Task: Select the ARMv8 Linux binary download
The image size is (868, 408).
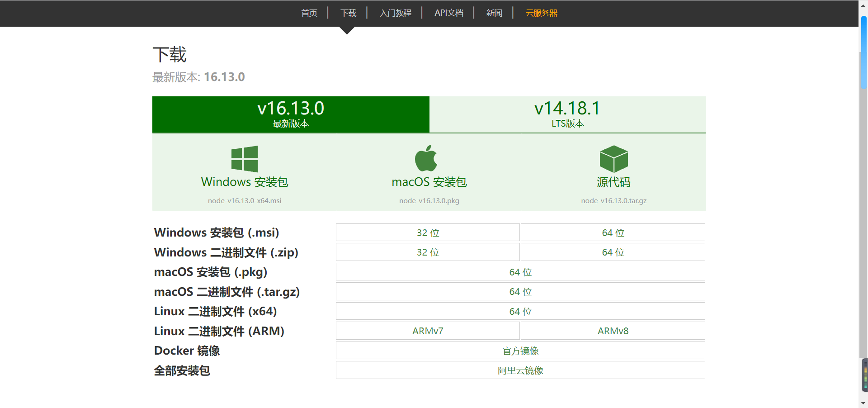Action: click(612, 331)
